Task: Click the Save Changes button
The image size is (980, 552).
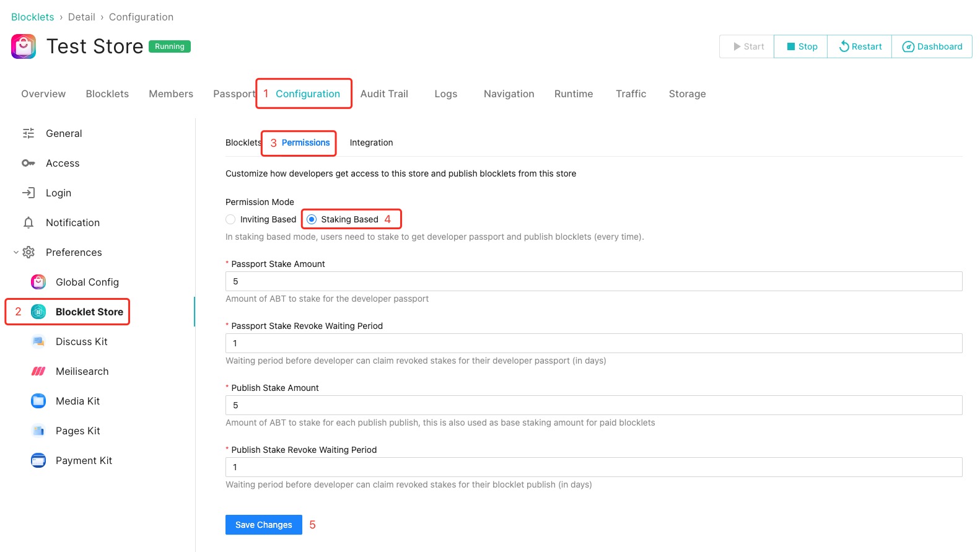Action: (x=263, y=525)
